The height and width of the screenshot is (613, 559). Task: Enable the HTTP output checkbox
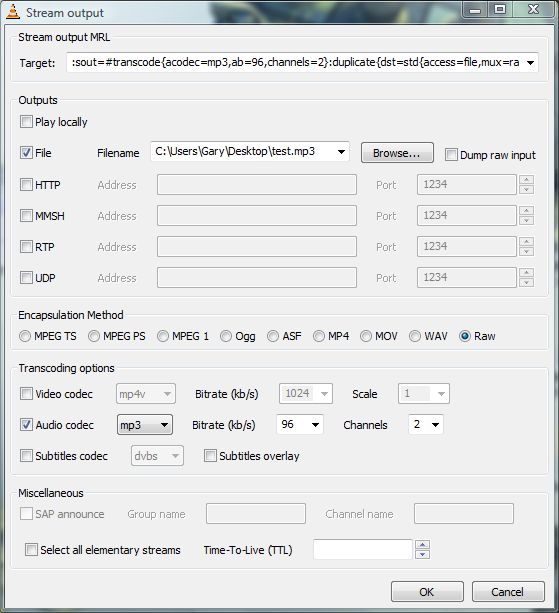pyautogui.click(x=26, y=184)
